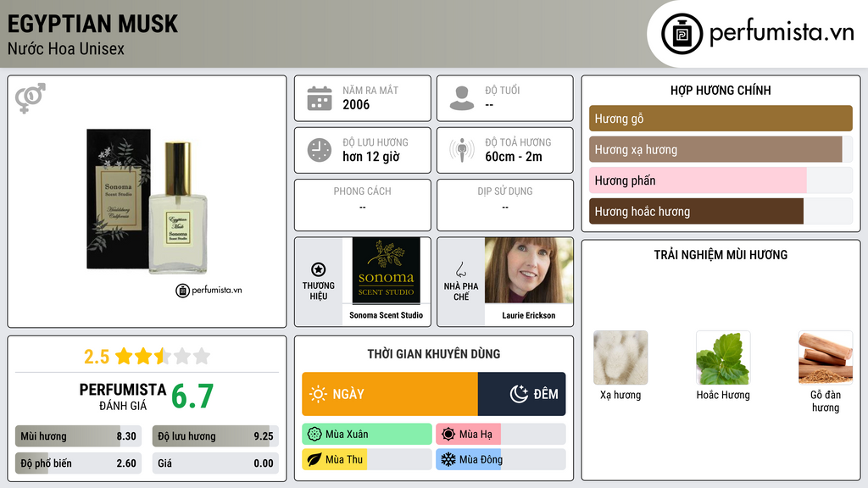Click the perfumista.vn perfume bottle logo icon
The image size is (868, 488).
[x=682, y=34]
